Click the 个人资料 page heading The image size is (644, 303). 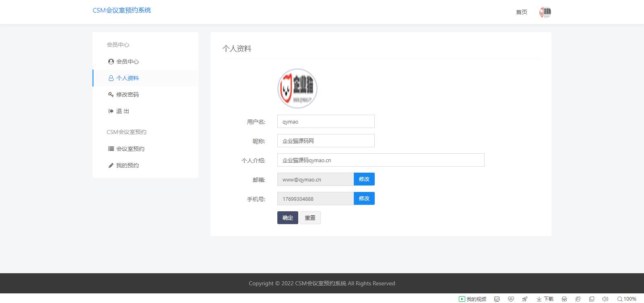coord(237,49)
